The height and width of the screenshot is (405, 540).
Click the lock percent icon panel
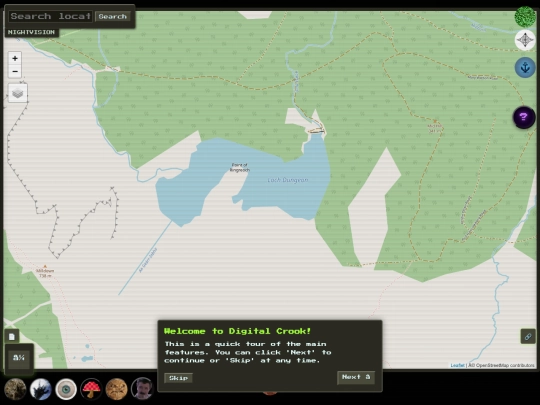19,358
